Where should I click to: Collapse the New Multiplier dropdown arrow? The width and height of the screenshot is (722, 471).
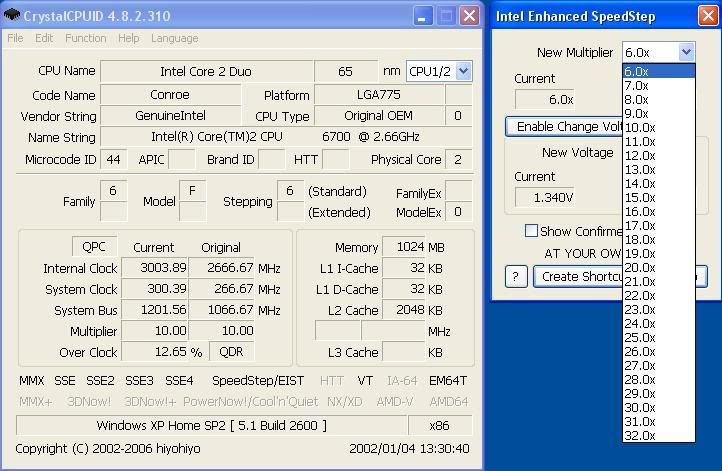coord(686,52)
